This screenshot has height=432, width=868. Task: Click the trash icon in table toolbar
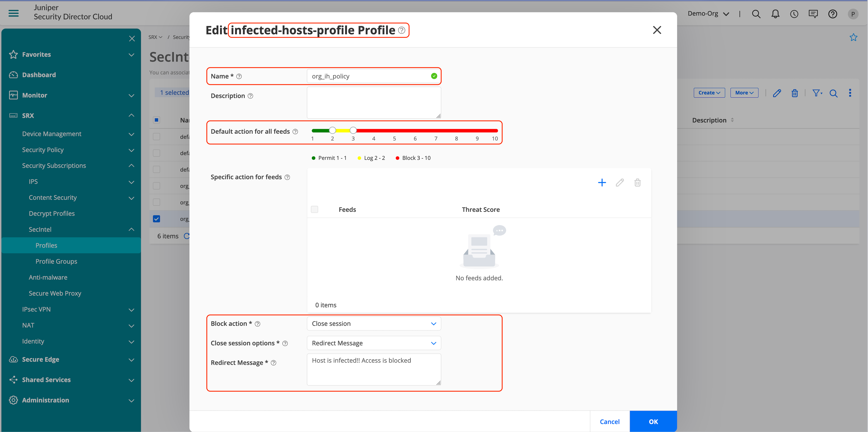click(795, 93)
